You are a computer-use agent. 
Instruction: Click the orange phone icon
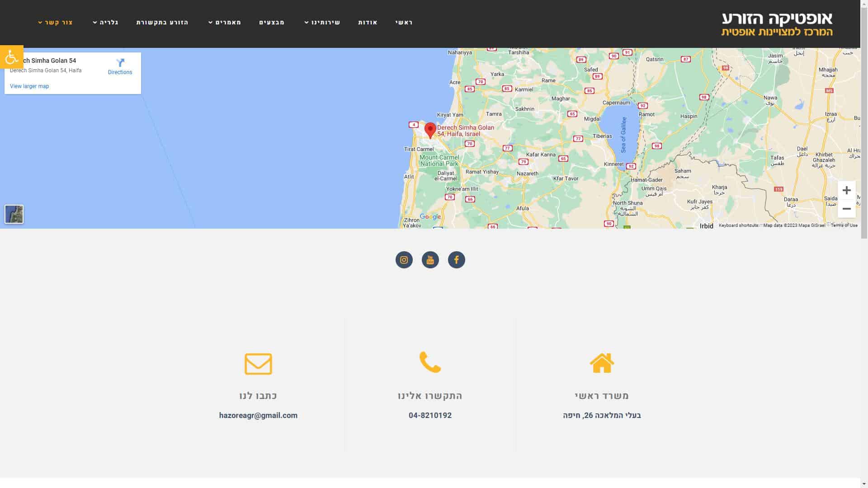tap(430, 362)
